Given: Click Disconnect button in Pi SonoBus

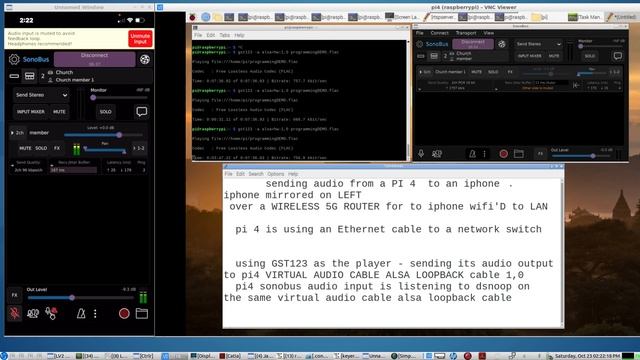Looking at the screenshot, I should tap(473, 44).
